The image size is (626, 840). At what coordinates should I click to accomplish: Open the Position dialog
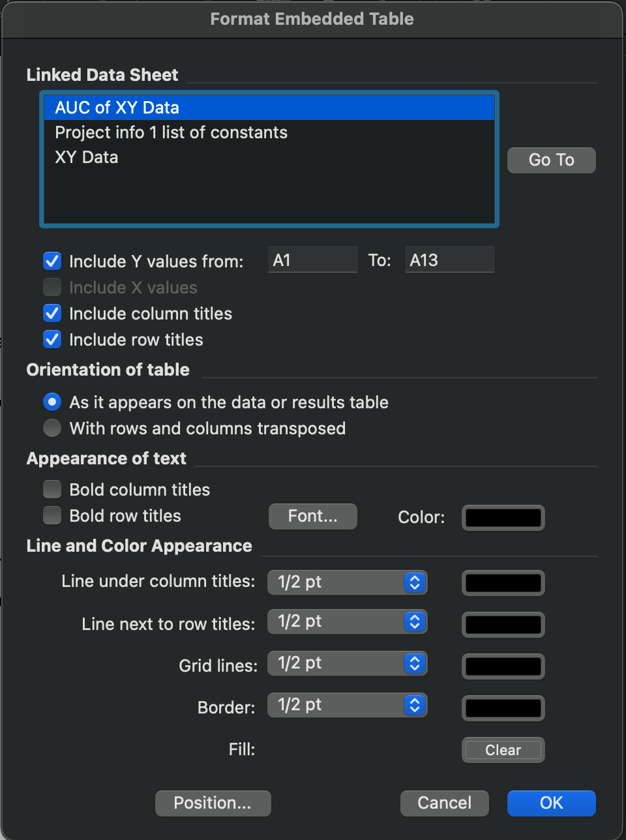(213, 803)
